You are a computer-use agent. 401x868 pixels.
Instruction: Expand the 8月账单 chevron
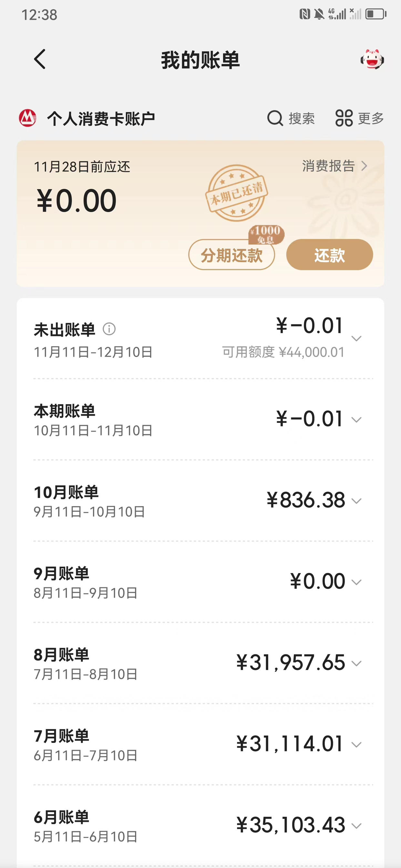(x=356, y=663)
